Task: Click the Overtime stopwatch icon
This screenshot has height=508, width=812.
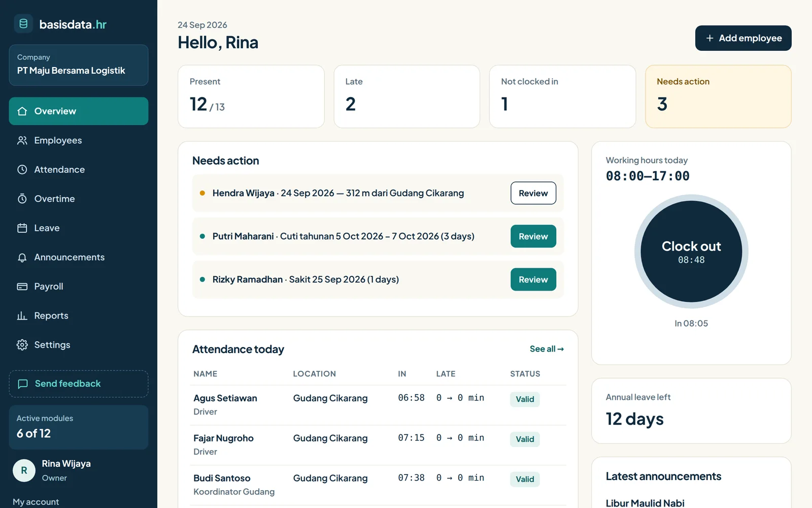Action: [22, 199]
